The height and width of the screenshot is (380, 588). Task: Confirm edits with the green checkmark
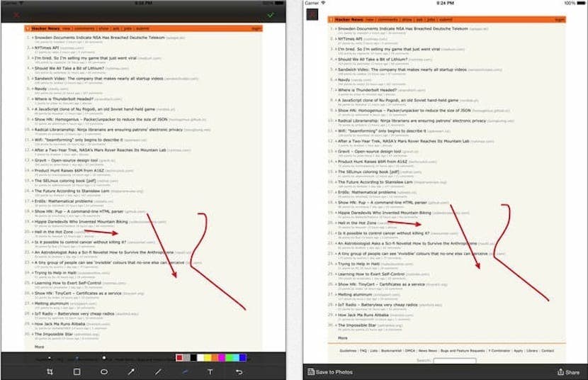pyautogui.click(x=271, y=15)
